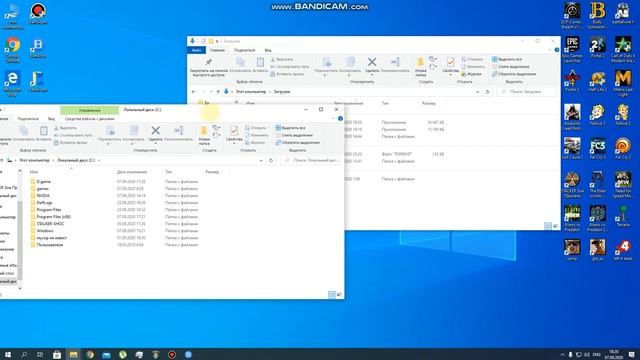The width and height of the screenshot is (640, 360).
Task: Expand Удалить dropdown arrow in Локальный диск (C:)
Action: tap(156, 144)
